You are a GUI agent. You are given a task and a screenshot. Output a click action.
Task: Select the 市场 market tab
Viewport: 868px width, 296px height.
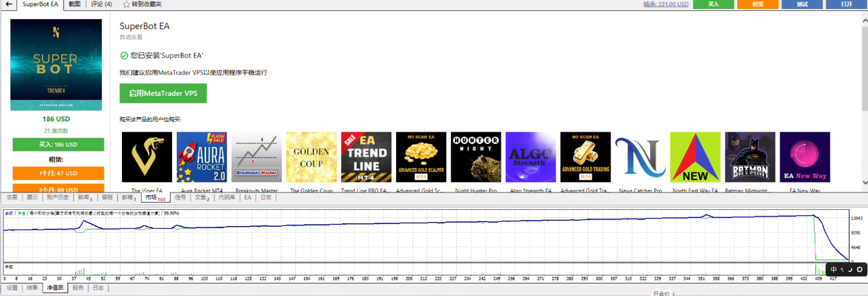pyautogui.click(x=154, y=197)
